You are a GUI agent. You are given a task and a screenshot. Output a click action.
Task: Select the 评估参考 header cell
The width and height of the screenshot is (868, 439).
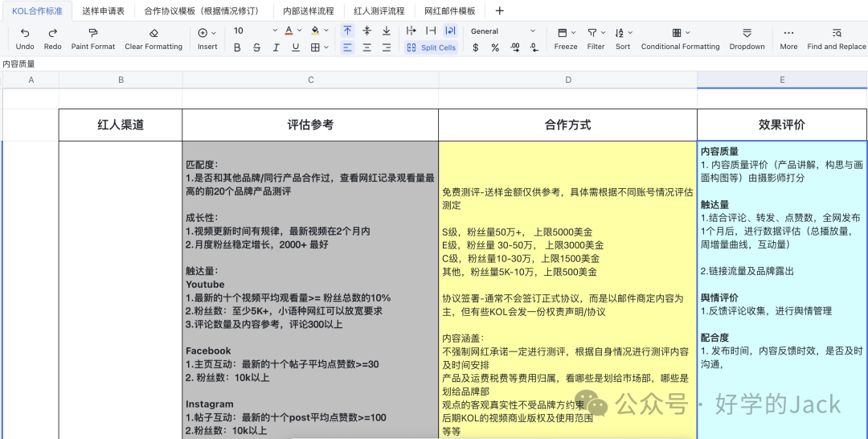(310, 125)
